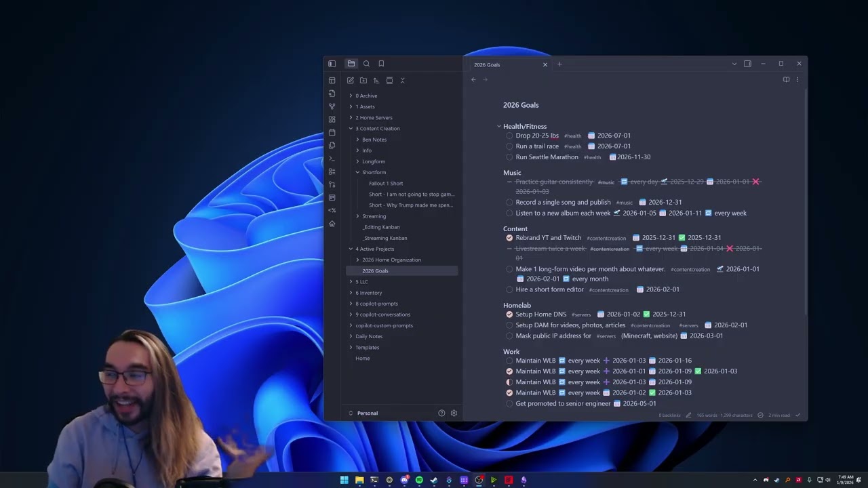Open the Windows Start menu
Image resolution: width=868 pixels, height=488 pixels.
[x=344, y=480]
